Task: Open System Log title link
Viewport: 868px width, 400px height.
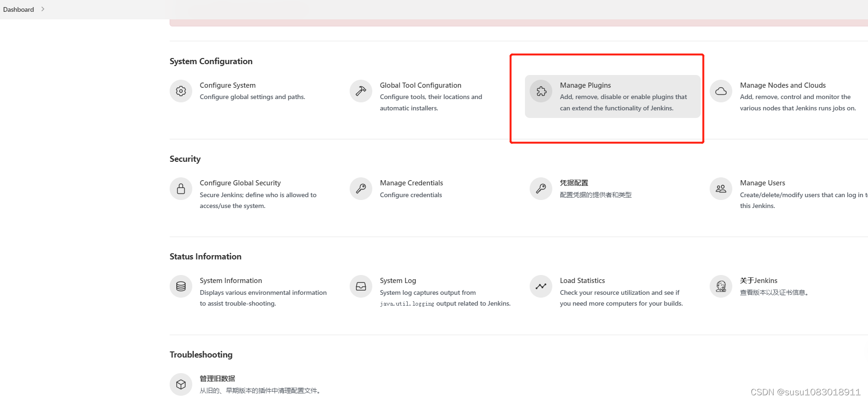Action: click(398, 281)
